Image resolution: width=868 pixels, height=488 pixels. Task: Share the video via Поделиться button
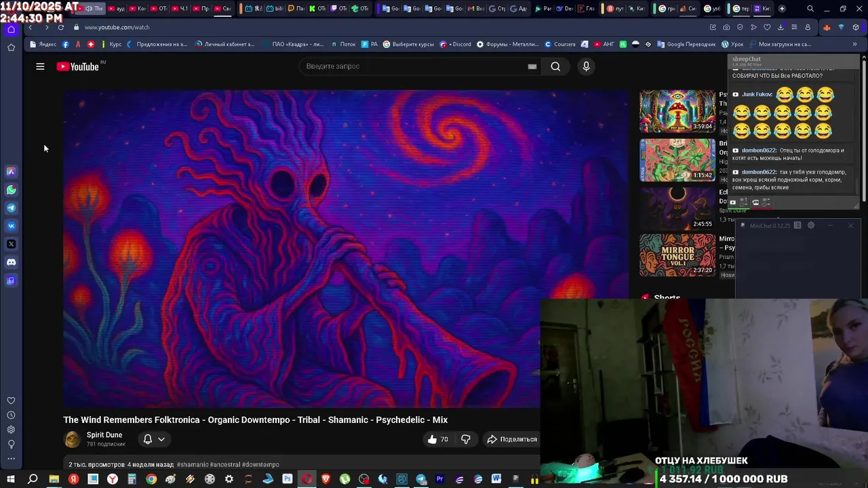tap(512, 439)
